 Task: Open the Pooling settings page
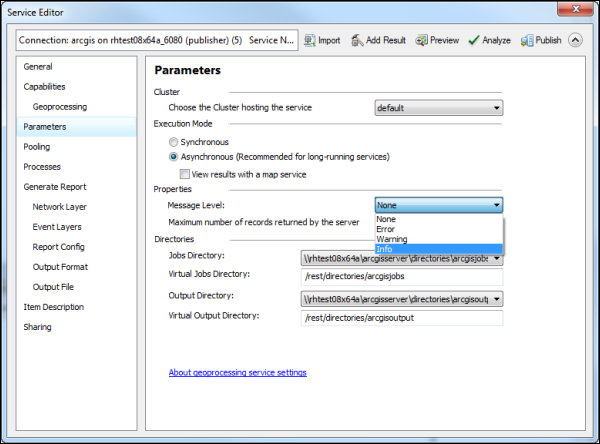[x=37, y=147]
